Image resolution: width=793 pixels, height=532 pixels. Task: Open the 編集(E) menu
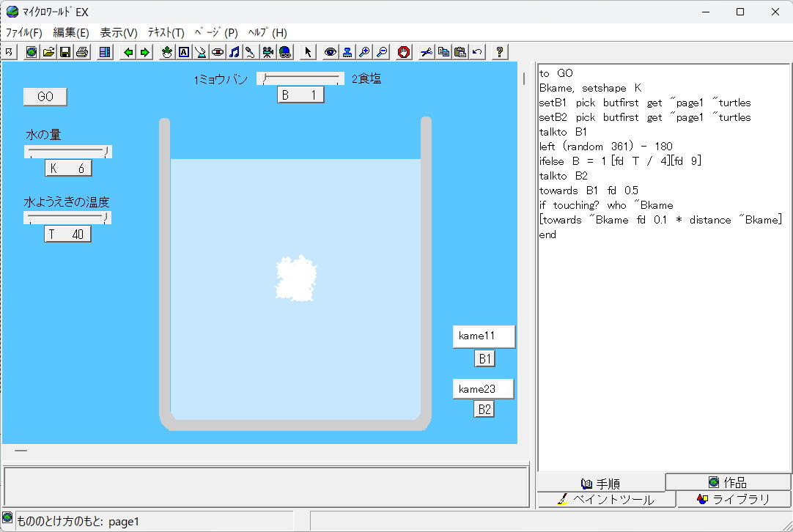[x=71, y=33]
